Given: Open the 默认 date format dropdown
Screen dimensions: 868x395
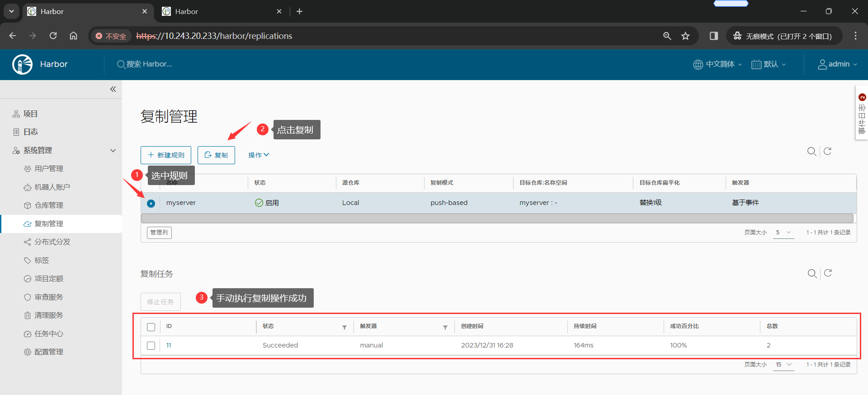Looking at the screenshot, I should tap(769, 64).
